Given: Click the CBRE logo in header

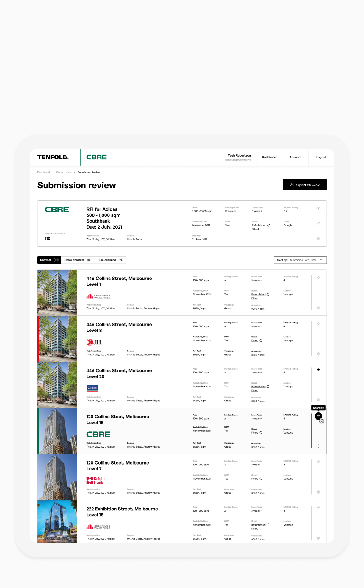Looking at the screenshot, I should [x=96, y=157].
